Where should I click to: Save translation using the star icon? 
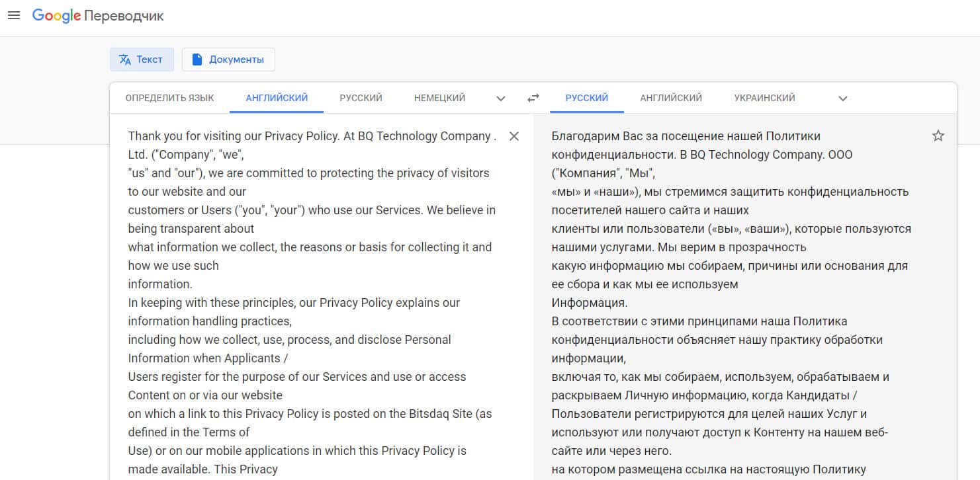tap(938, 136)
